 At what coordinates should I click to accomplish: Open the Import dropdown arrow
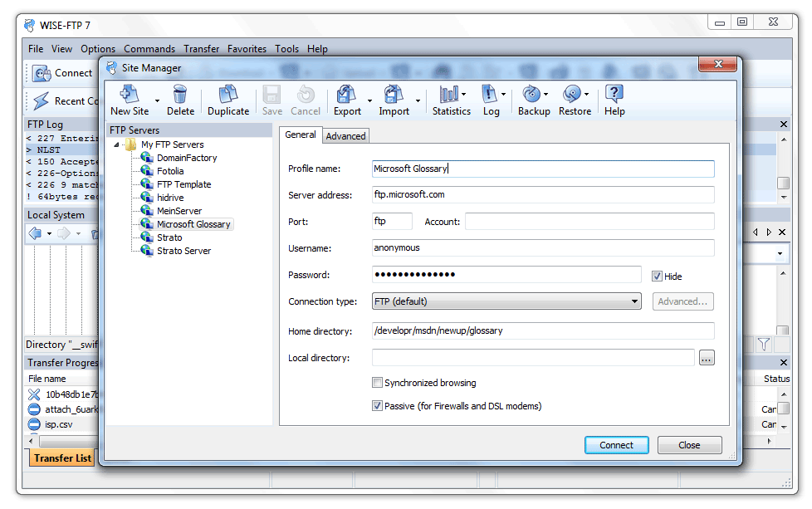tap(418, 101)
